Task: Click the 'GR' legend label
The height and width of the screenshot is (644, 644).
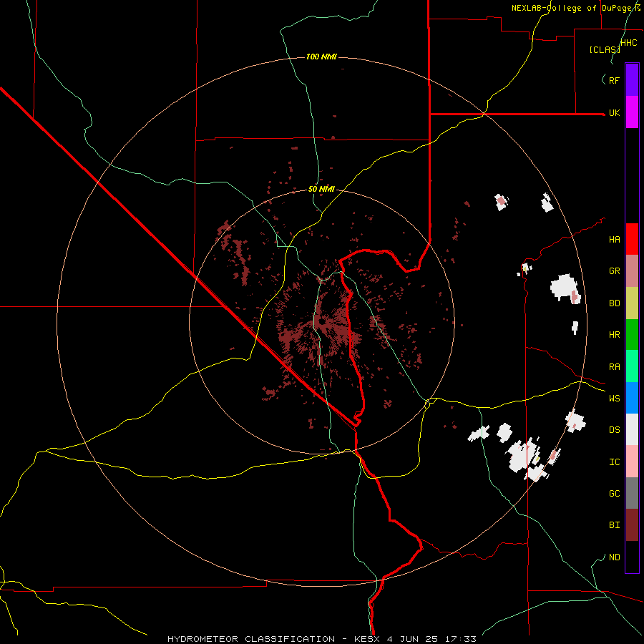Action: [614, 271]
